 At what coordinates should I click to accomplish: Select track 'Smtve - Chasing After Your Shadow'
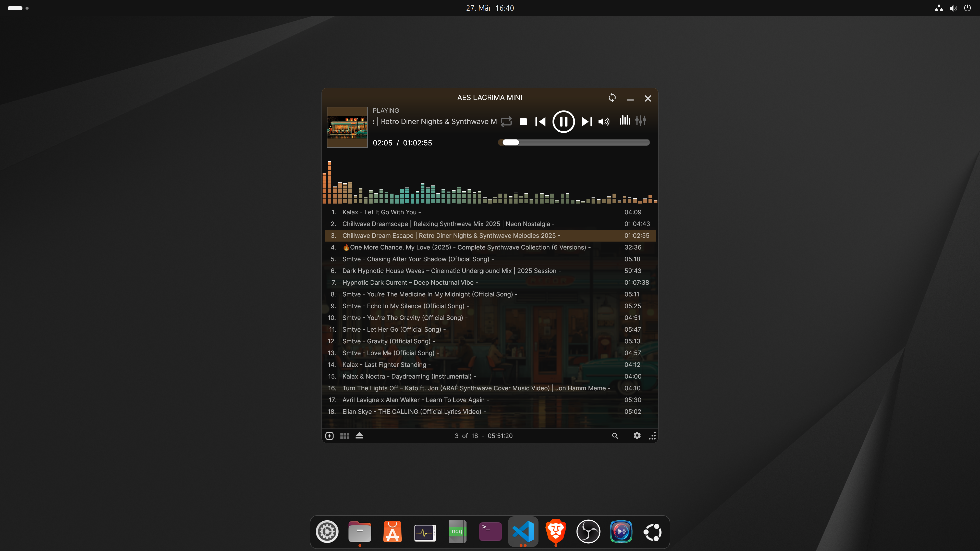point(490,259)
